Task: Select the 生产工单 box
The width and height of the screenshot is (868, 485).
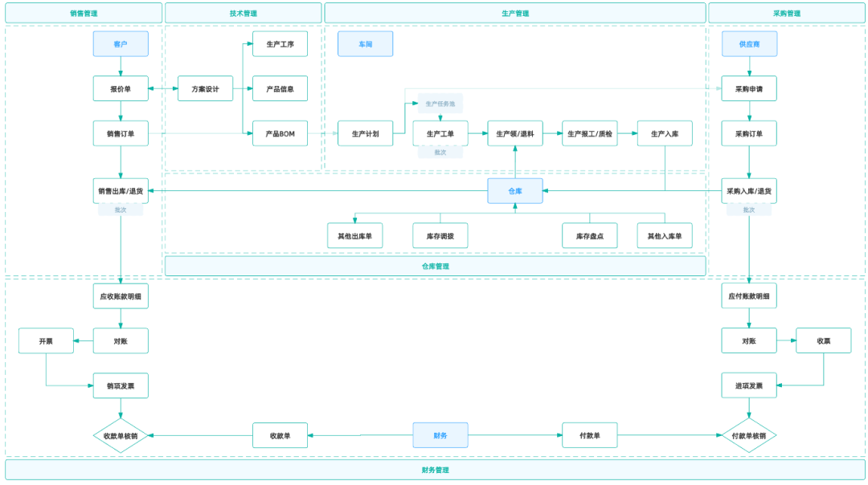Action: coord(440,133)
